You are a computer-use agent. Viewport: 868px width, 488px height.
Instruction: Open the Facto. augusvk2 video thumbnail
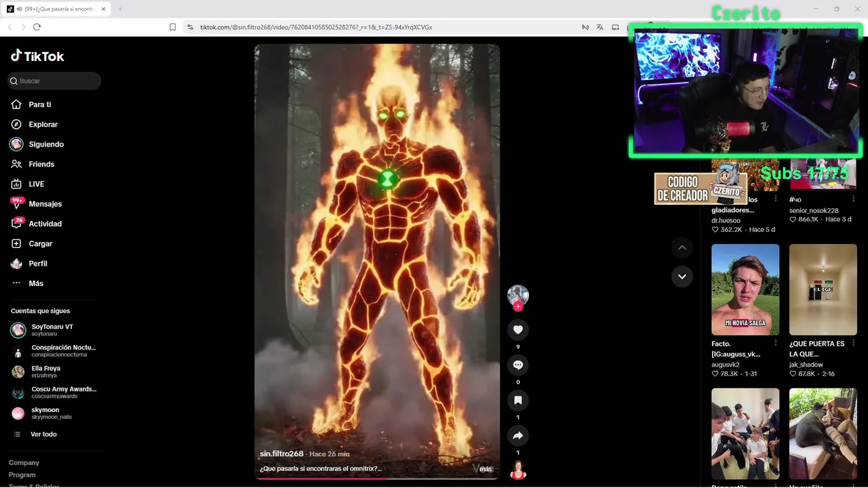click(745, 289)
